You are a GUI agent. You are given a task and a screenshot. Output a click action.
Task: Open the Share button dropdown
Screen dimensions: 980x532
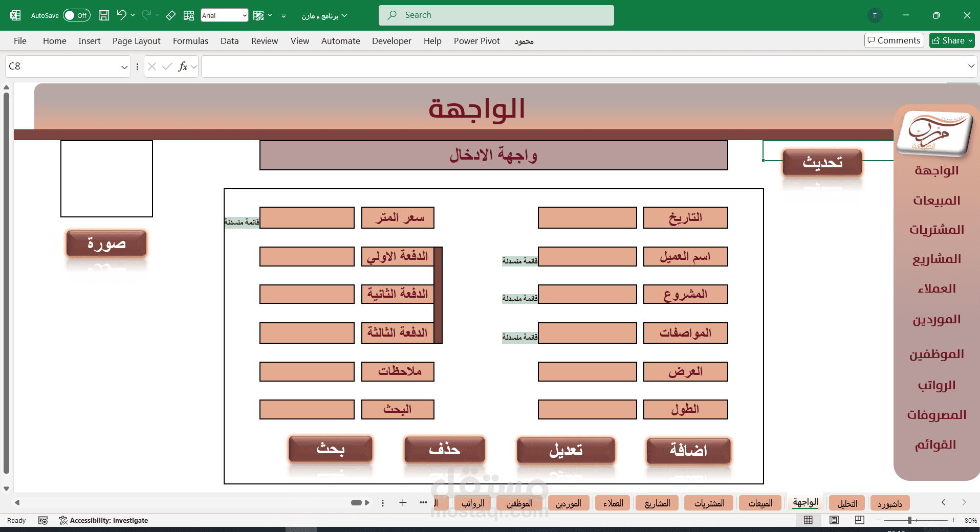[970, 40]
